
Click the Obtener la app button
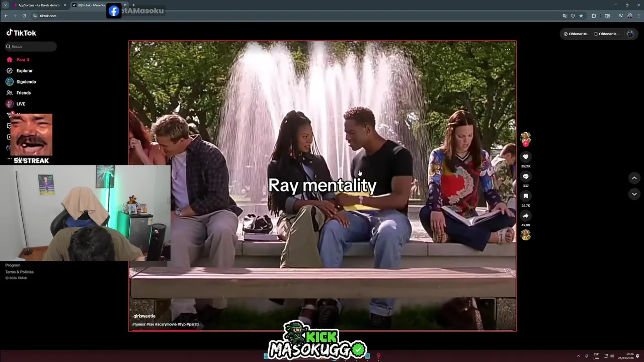607,34
